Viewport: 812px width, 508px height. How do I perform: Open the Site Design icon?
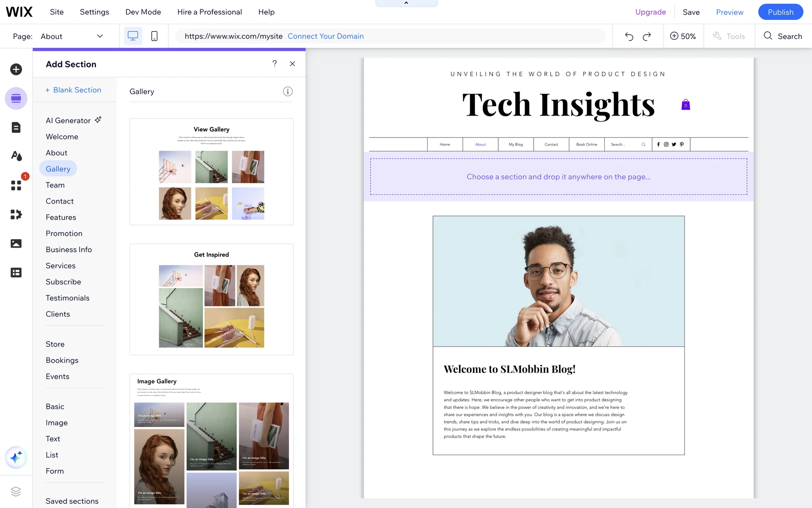[x=16, y=156]
